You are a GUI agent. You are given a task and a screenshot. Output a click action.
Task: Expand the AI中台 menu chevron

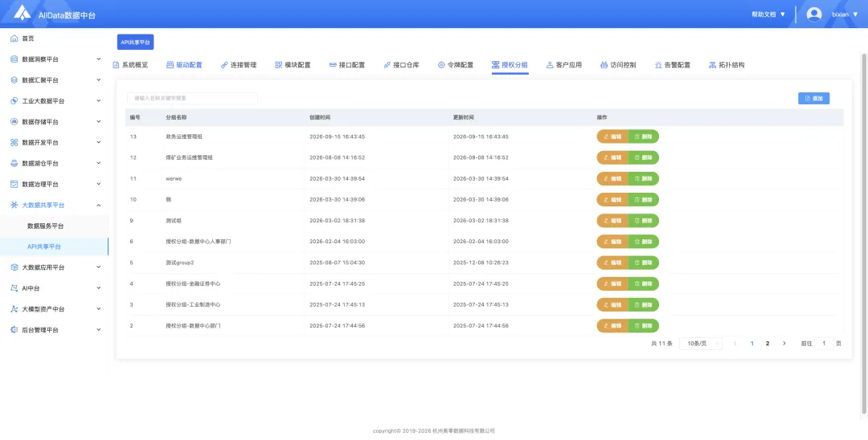99,288
